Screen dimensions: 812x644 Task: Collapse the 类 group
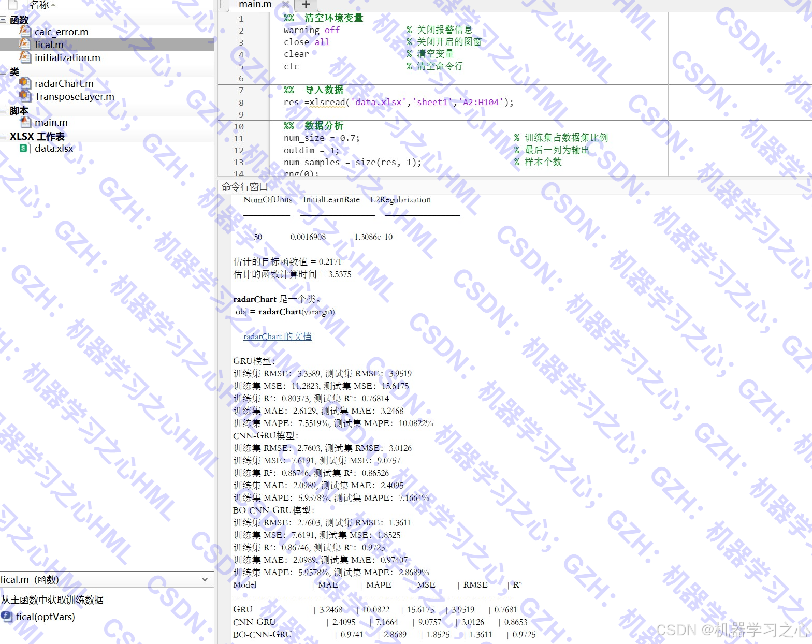(4, 71)
